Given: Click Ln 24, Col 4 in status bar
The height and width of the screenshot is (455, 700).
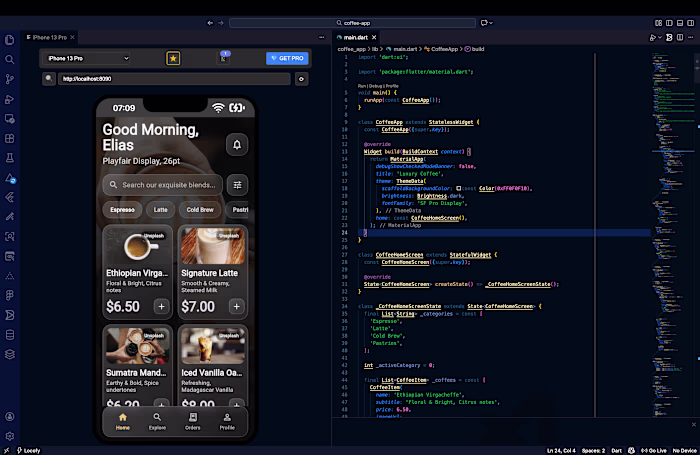Looking at the screenshot, I should 561,451.
